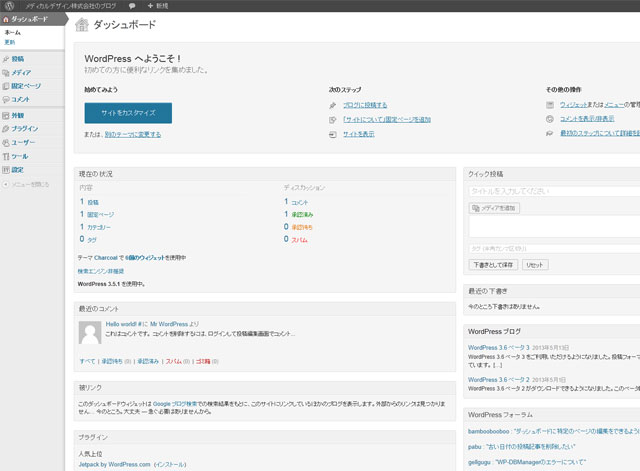The width and height of the screenshot is (640, 471).
Task: Click the Save Draft button
Action: [x=493, y=265]
